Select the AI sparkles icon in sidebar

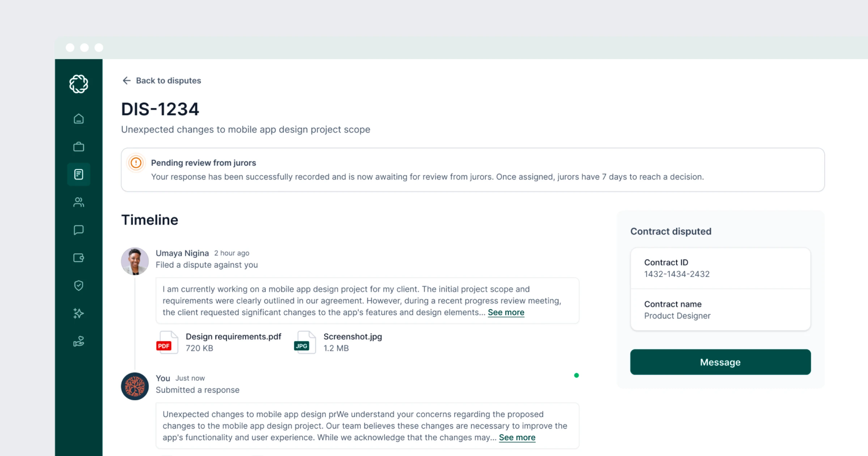click(x=78, y=313)
